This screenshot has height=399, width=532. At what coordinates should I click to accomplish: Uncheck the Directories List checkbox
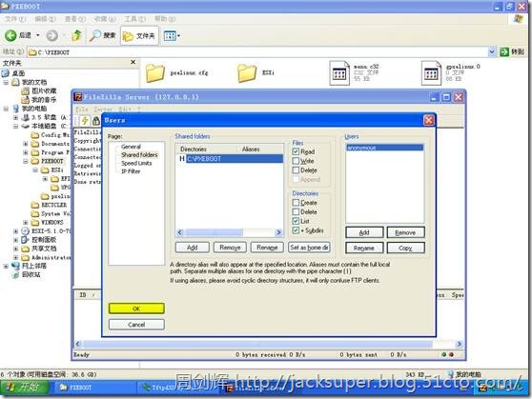(296, 221)
